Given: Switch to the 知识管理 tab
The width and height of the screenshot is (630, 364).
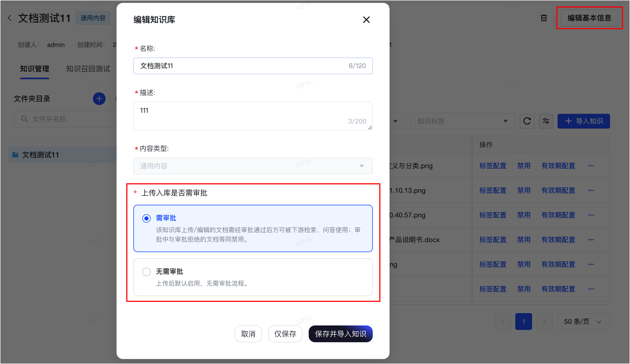Looking at the screenshot, I should click(35, 69).
